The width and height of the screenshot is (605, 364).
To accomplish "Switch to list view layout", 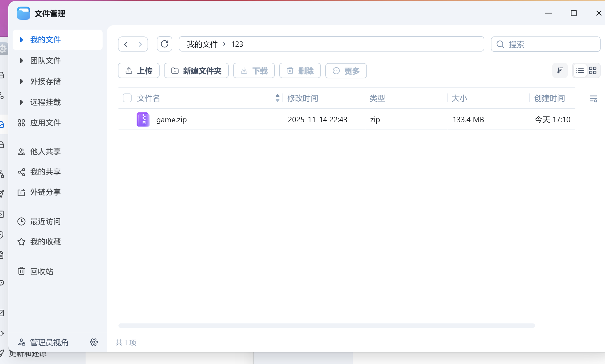I will coord(580,71).
